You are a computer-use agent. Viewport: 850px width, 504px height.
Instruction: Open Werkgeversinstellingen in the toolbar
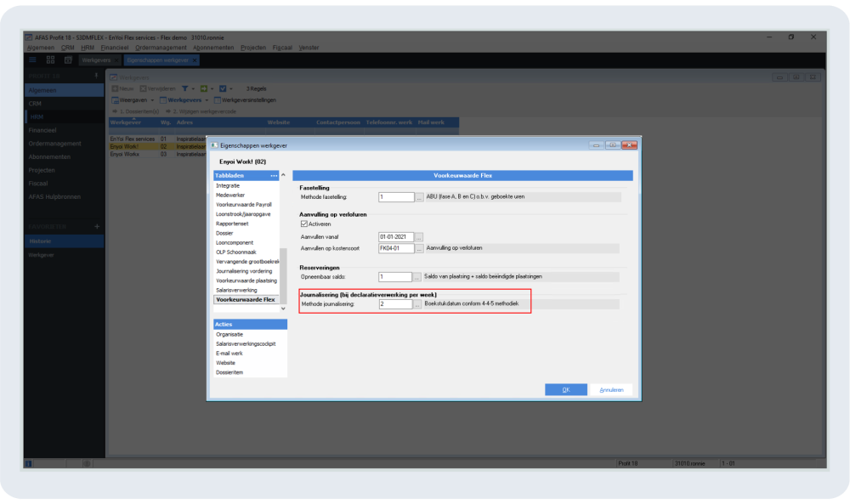click(x=245, y=100)
